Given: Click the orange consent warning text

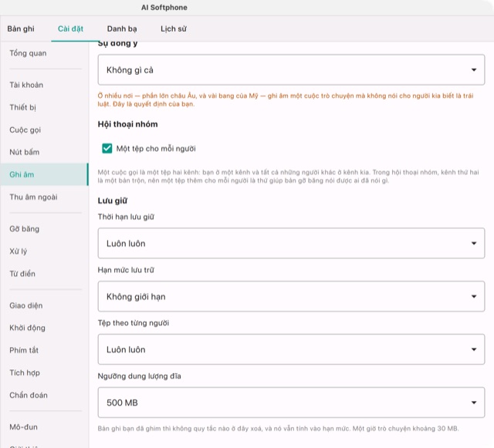Looking at the screenshot, I should pyautogui.click(x=286, y=99).
